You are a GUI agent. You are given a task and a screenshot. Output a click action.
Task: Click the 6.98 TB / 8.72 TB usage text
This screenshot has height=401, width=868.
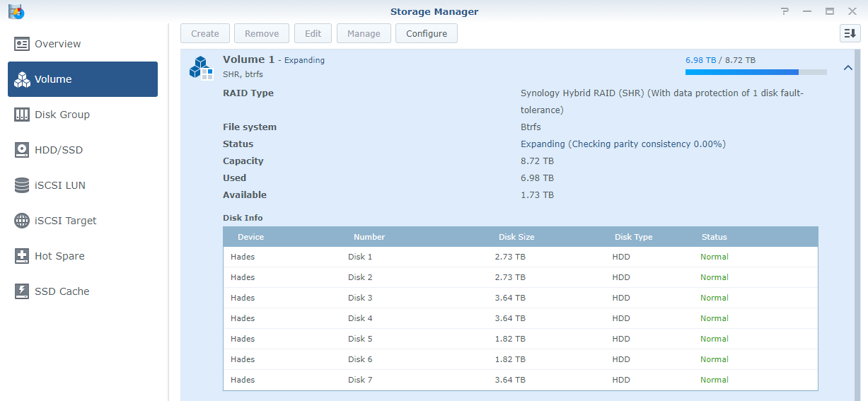click(720, 60)
